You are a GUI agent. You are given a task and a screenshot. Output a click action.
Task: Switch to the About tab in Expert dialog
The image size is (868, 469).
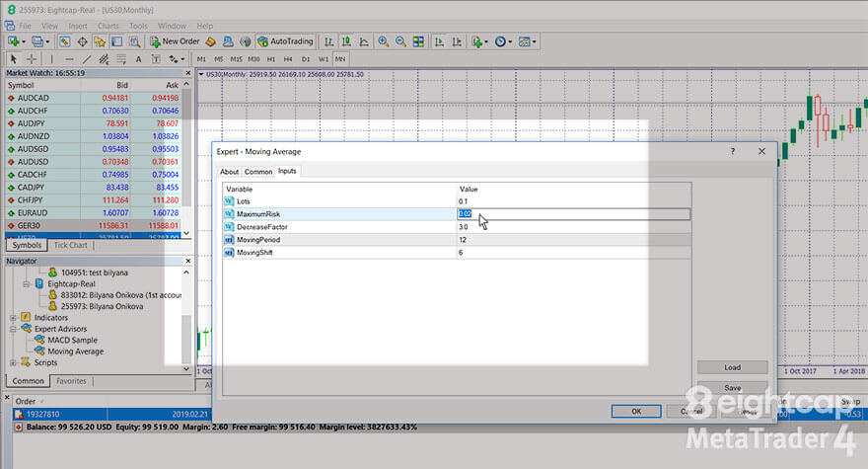pos(229,172)
